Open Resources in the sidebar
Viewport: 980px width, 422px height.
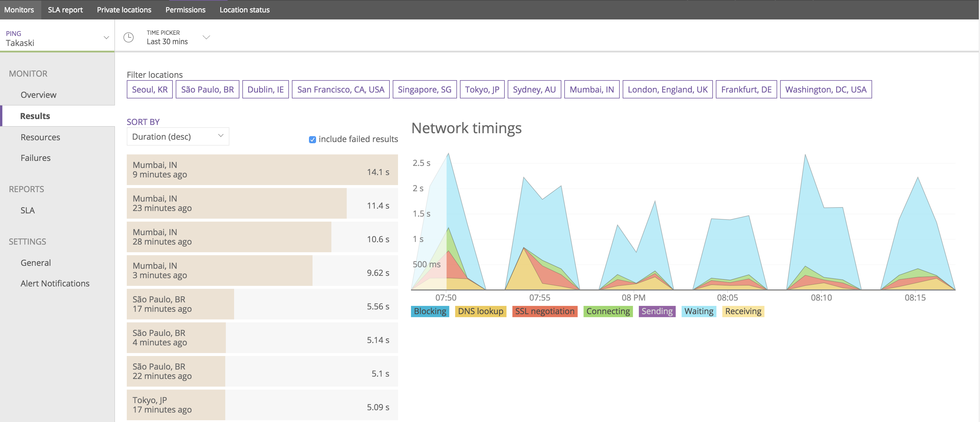tap(40, 137)
